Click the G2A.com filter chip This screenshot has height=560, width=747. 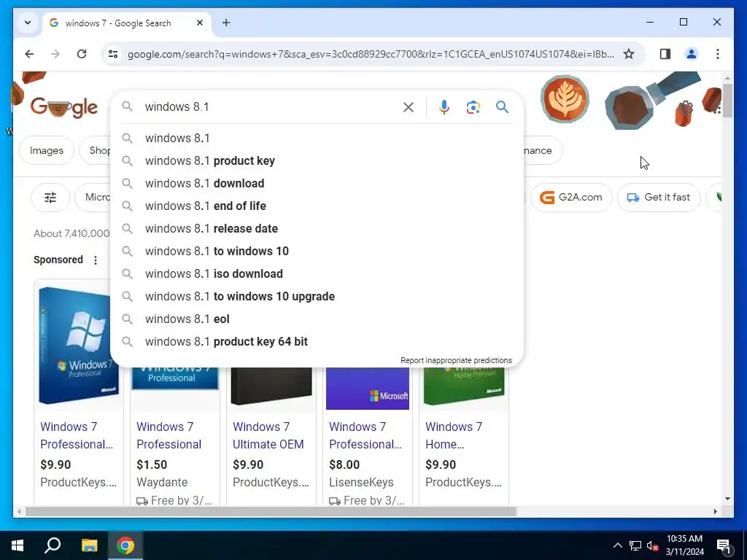571,197
